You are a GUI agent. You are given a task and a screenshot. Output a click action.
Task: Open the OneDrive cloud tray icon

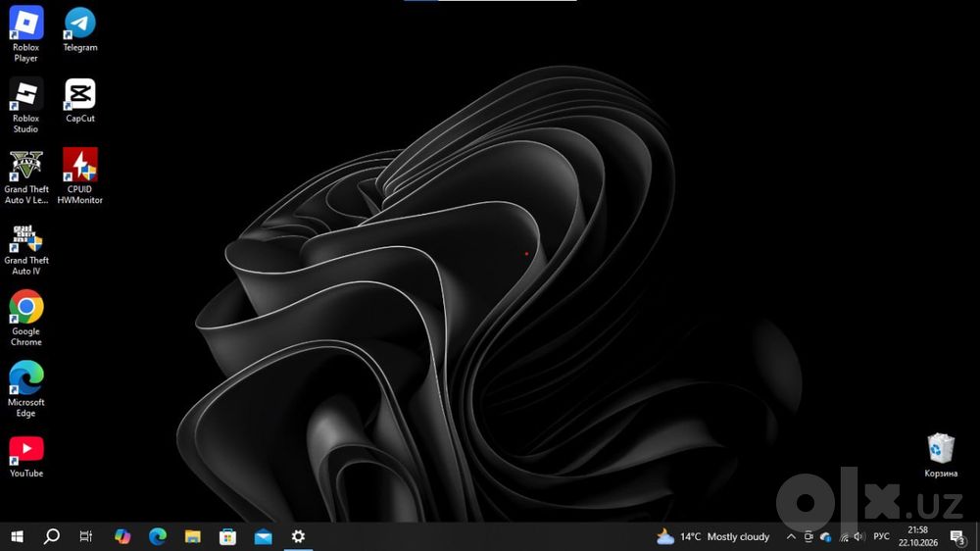(825, 536)
